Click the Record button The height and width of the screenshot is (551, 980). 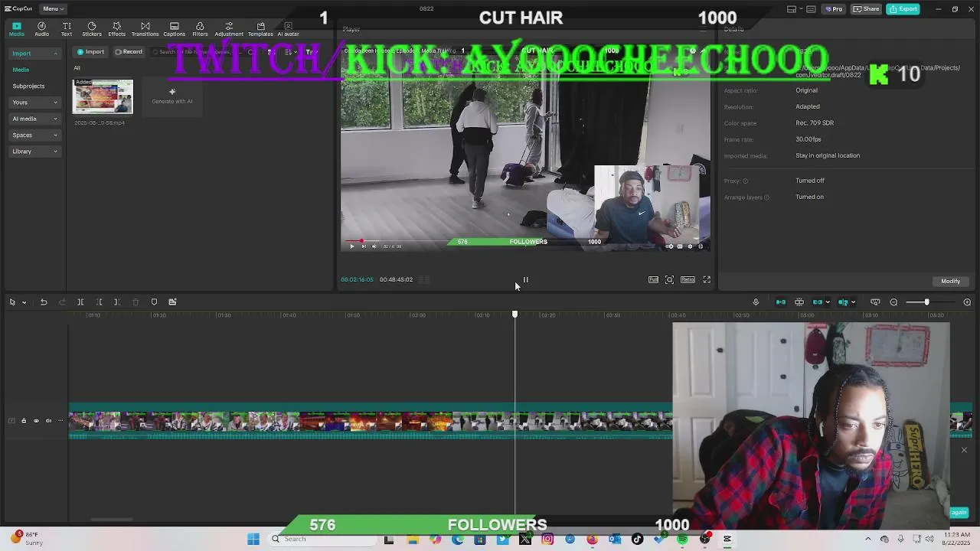129,51
